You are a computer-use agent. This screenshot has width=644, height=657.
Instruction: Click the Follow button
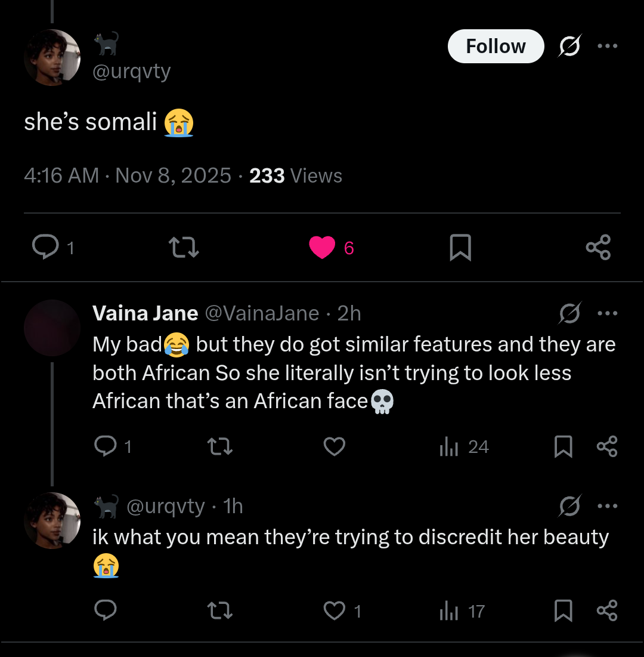pyautogui.click(x=496, y=47)
